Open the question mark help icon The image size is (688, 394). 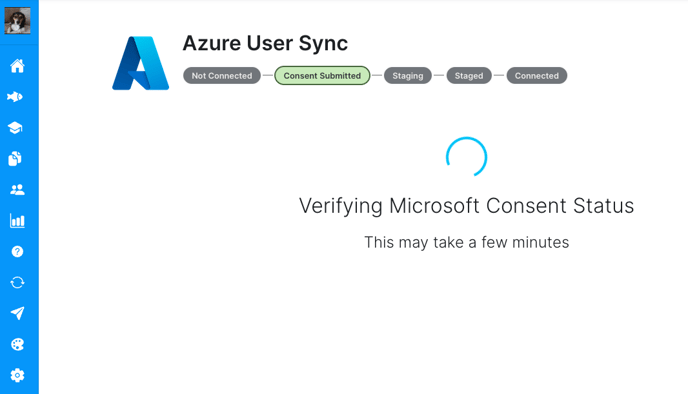click(17, 251)
